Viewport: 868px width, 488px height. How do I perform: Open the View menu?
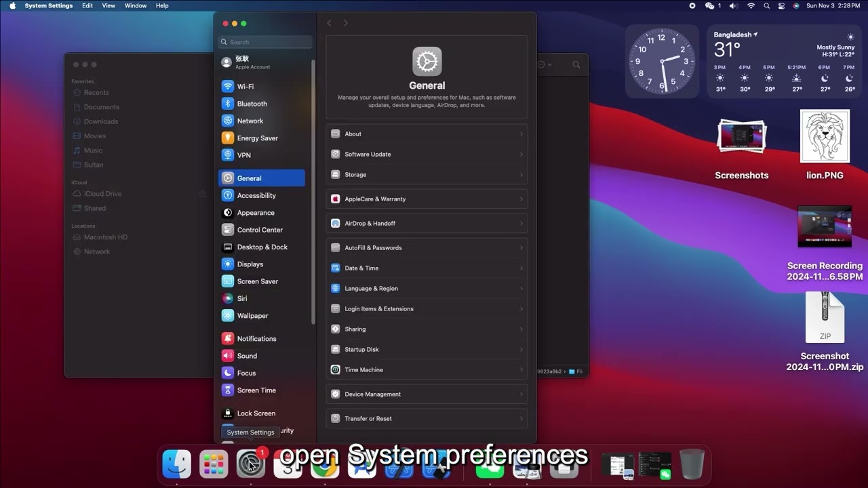click(x=108, y=5)
